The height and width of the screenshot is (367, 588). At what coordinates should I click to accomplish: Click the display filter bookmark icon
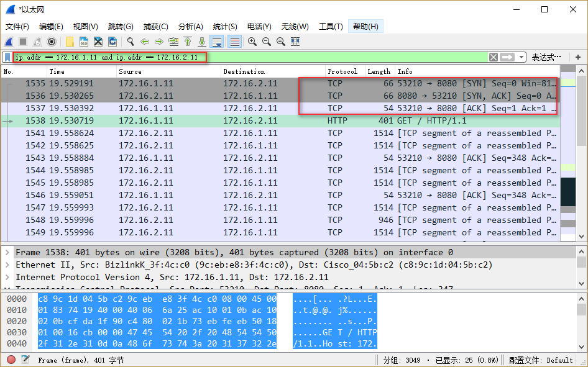7,57
